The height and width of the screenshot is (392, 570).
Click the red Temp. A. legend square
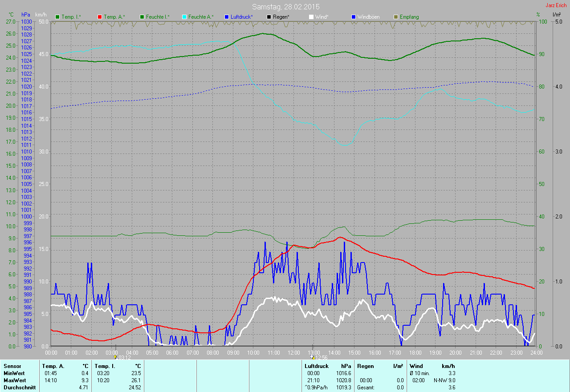[100, 17]
